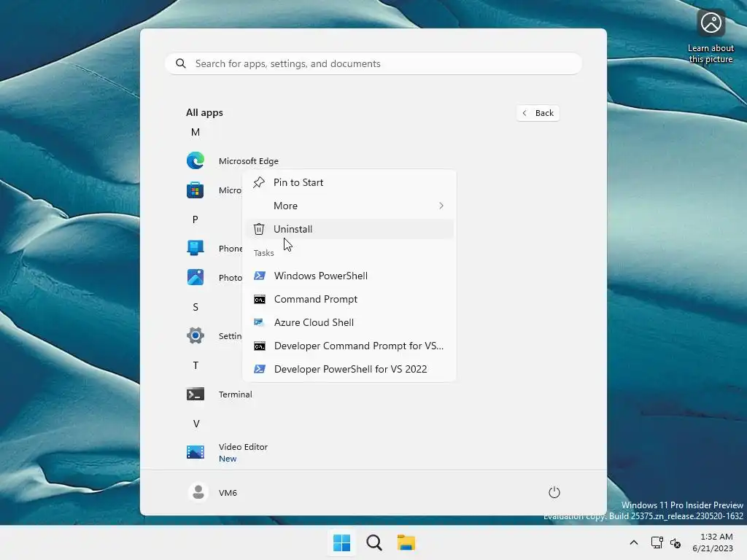Open the Settings gear icon
The height and width of the screenshot is (560, 747).
196,335
